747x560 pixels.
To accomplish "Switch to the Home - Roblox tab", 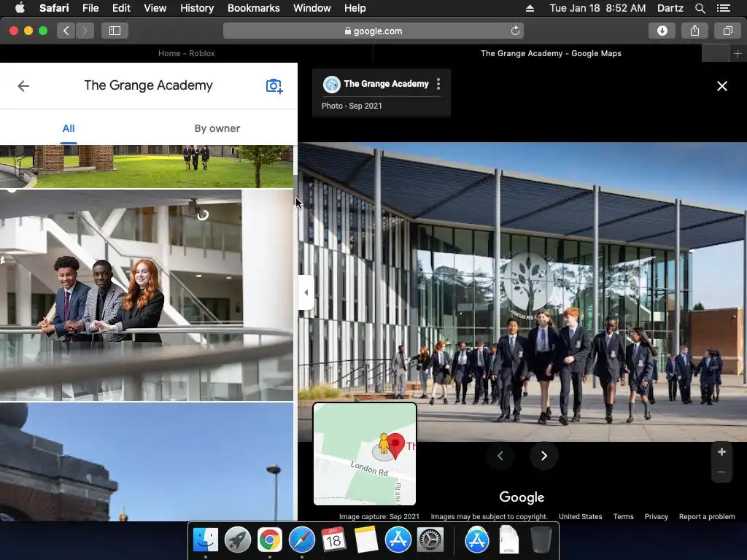I will point(186,53).
